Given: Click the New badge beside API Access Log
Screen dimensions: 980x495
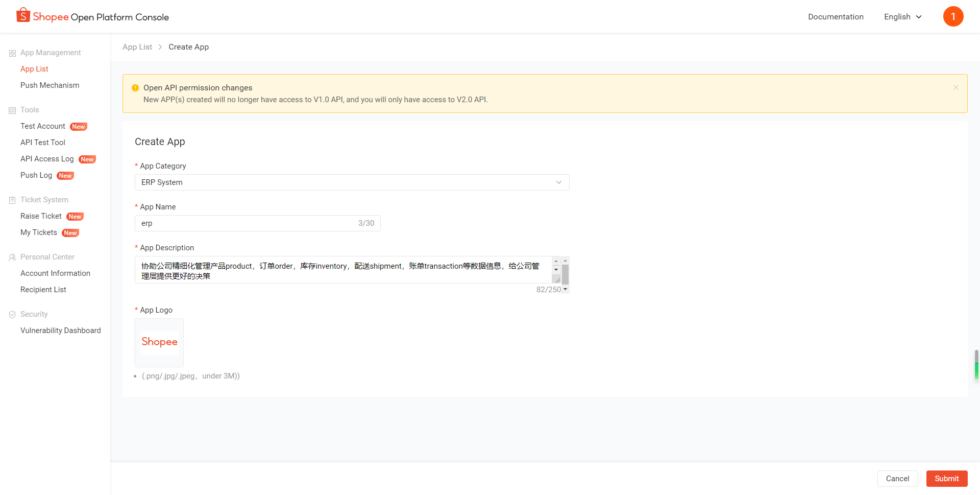Looking at the screenshot, I should click(87, 159).
